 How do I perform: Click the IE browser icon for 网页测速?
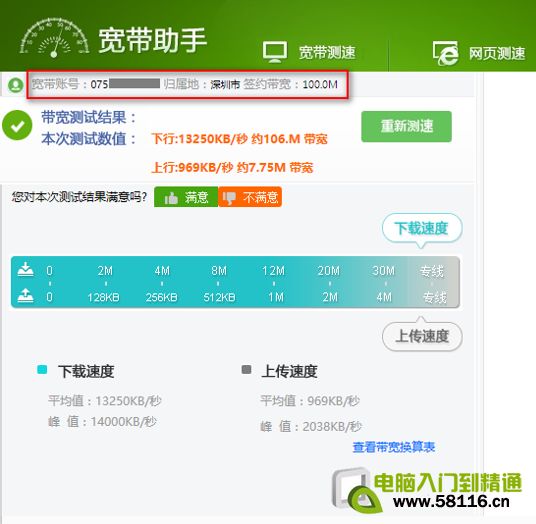(x=445, y=53)
